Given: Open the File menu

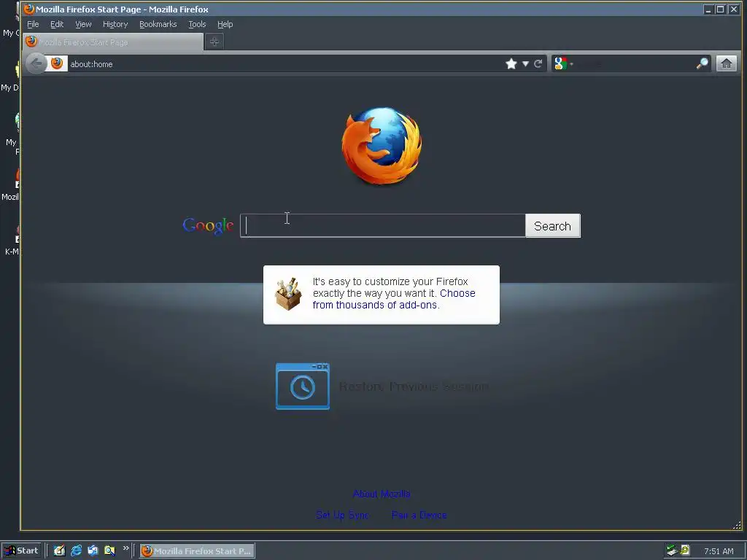Looking at the screenshot, I should [x=33, y=24].
